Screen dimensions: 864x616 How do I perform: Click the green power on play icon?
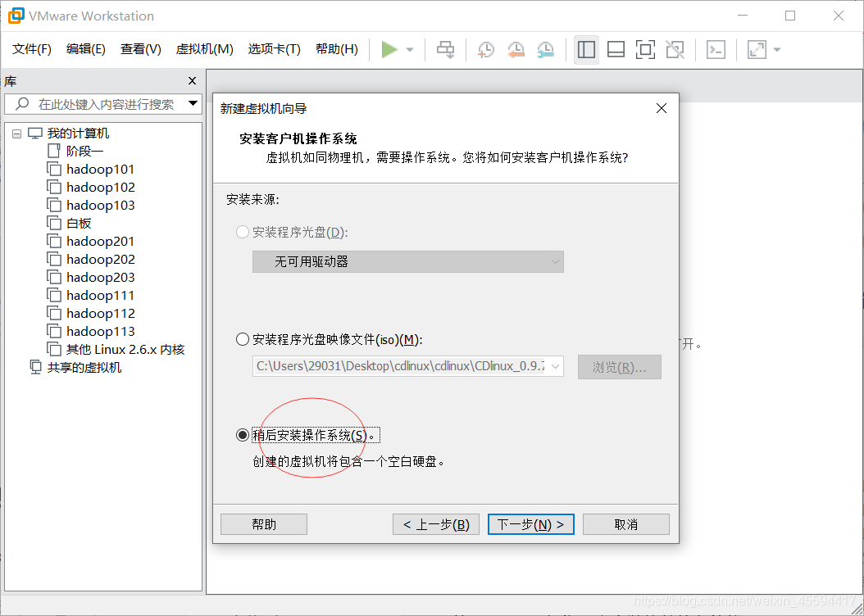click(389, 49)
